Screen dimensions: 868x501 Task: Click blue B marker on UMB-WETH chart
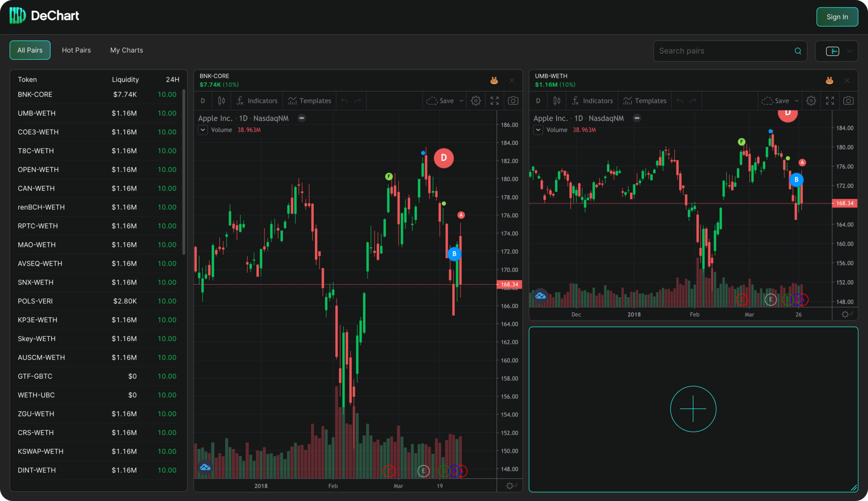click(x=796, y=180)
